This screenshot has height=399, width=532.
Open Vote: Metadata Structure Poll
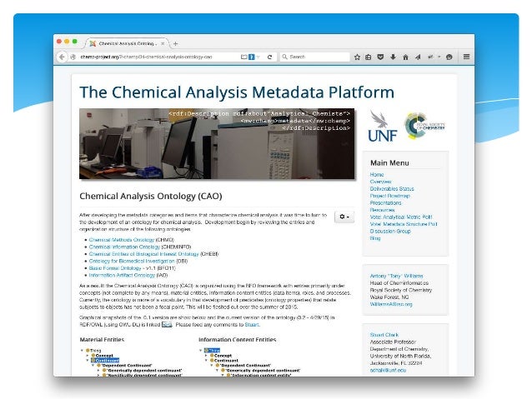pos(404,224)
